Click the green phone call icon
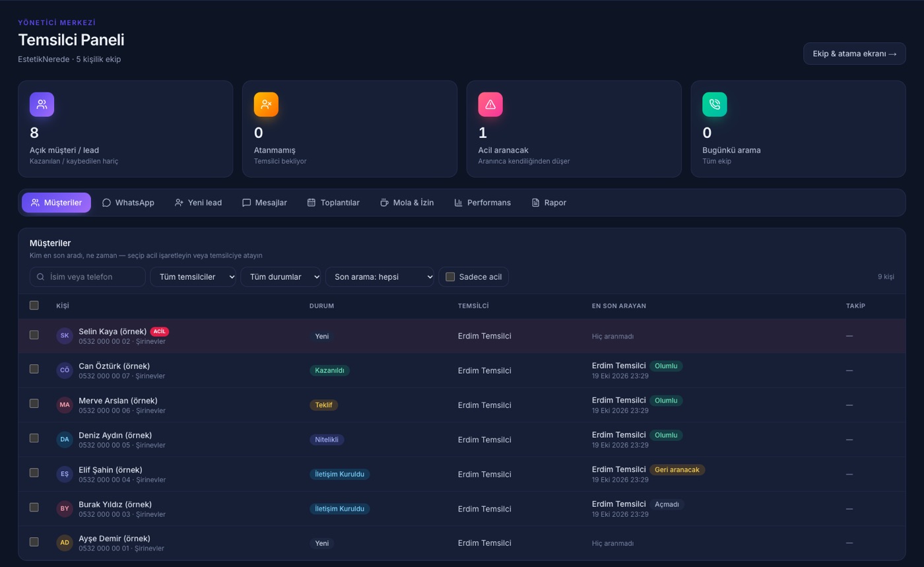 click(x=715, y=104)
